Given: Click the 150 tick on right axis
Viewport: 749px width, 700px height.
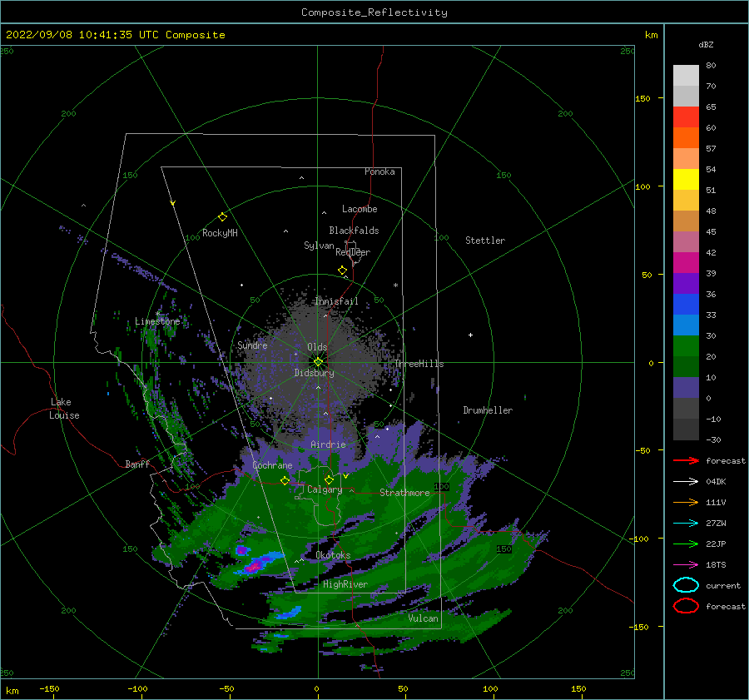Looking at the screenshot, I should [x=642, y=98].
